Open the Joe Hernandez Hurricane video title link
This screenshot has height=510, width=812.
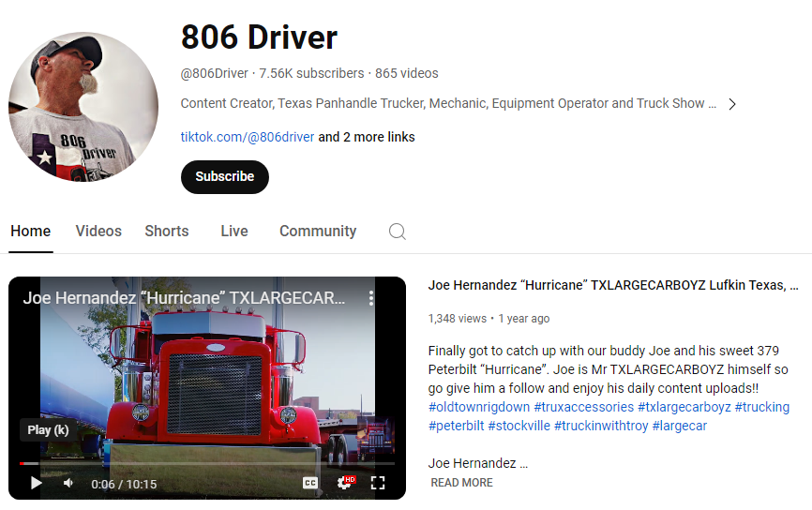pyautogui.click(x=613, y=285)
